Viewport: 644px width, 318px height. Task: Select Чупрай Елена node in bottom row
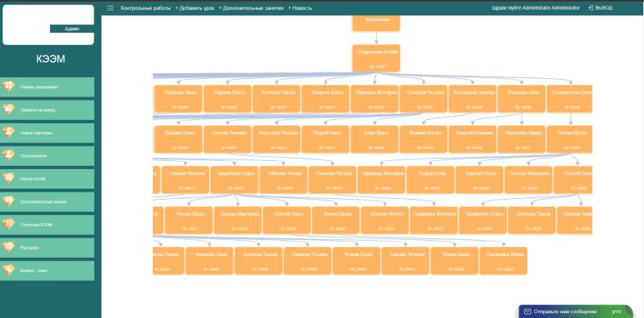tap(357, 261)
